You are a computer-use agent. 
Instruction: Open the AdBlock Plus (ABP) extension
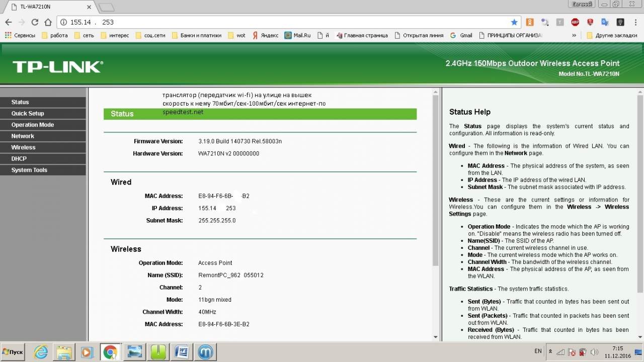[575, 22]
